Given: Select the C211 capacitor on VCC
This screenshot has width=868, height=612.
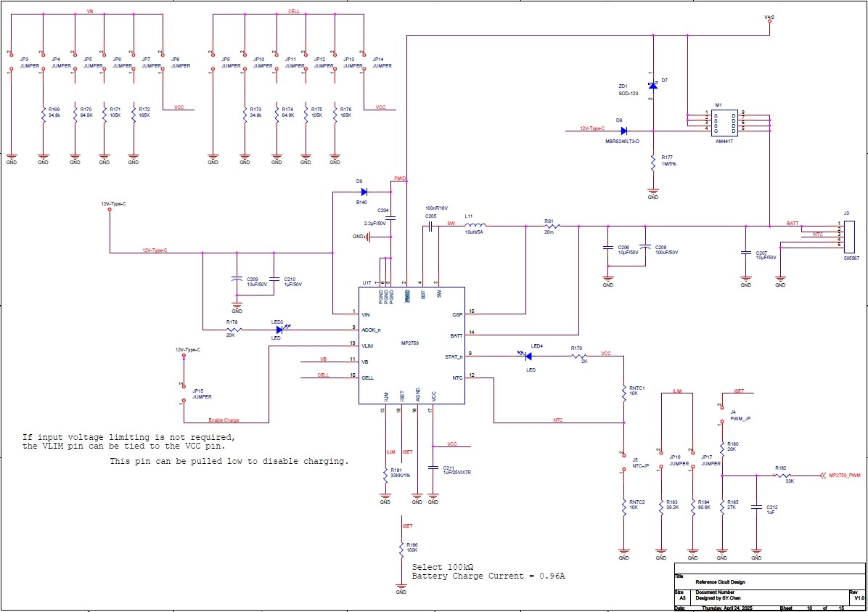Looking at the screenshot, I should click(x=433, y=468).
